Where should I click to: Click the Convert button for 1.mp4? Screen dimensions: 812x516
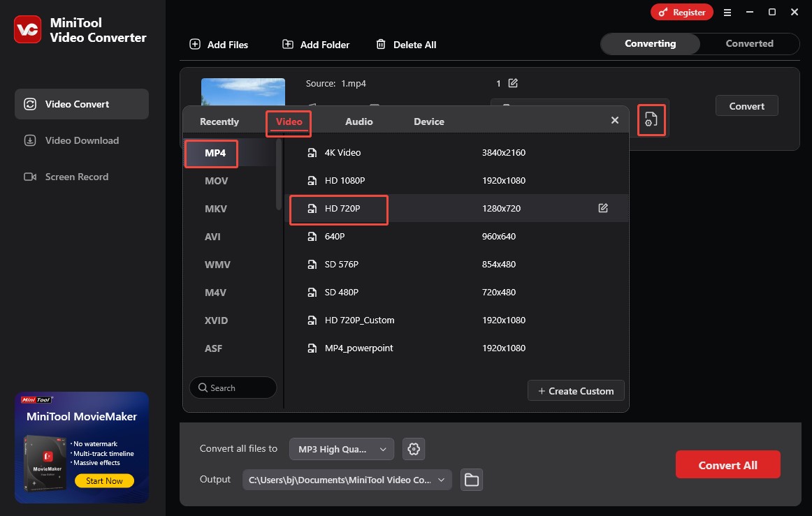746,105
